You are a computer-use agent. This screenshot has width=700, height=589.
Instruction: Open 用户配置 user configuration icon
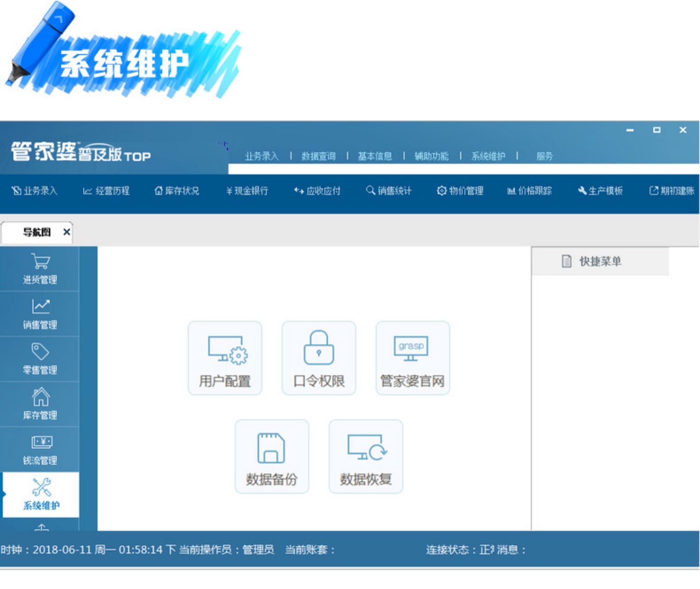click(x=225, y=358)
